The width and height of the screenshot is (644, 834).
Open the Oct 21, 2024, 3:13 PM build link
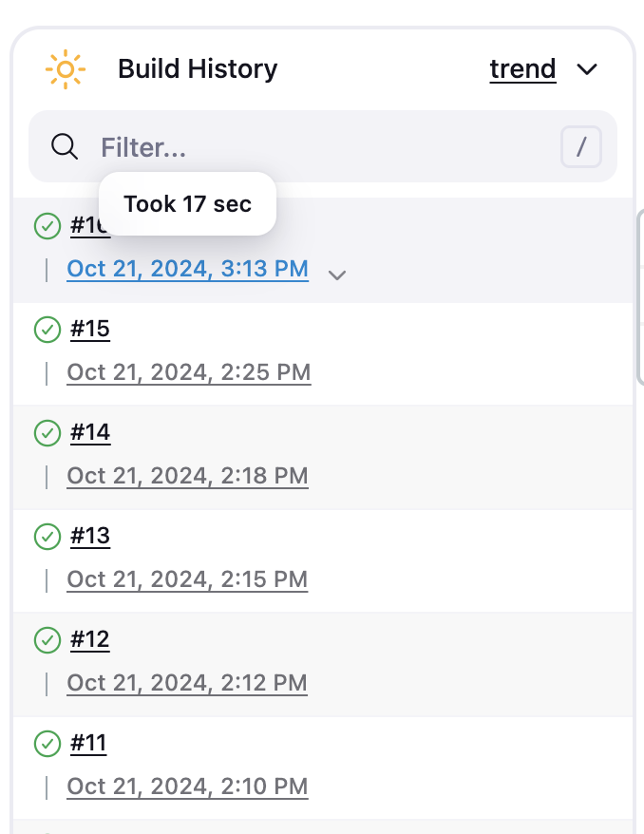point(187,269)
